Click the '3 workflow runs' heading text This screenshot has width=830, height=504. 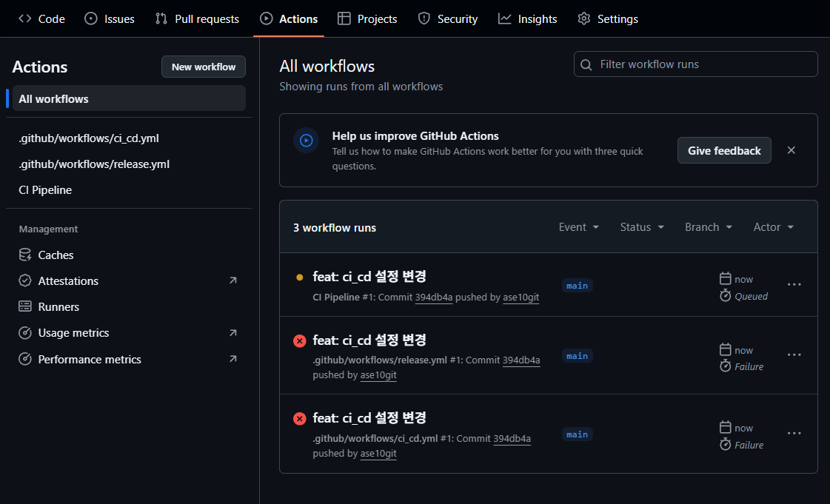pyautogui.click(x=335, y=227)
